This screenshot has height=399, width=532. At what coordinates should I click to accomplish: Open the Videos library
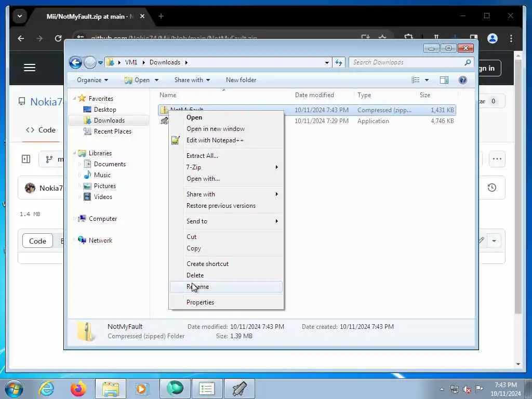pyautogui.click(x=103, y=197)
